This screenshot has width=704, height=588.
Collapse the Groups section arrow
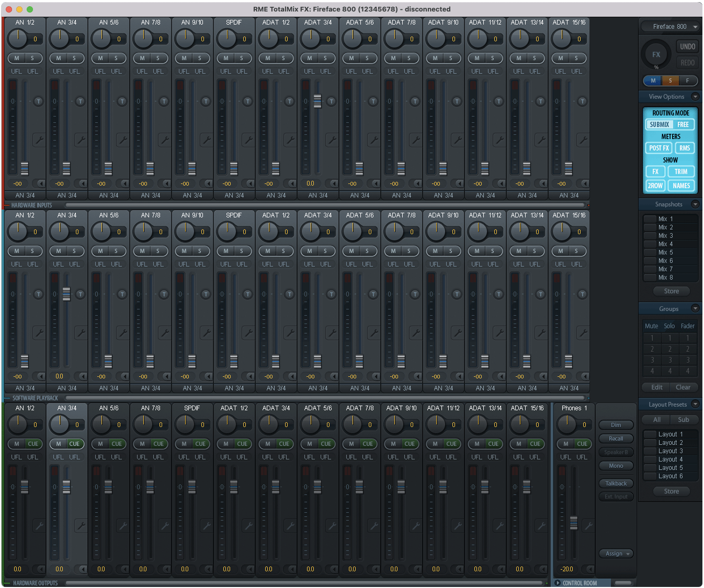point(695,309)
